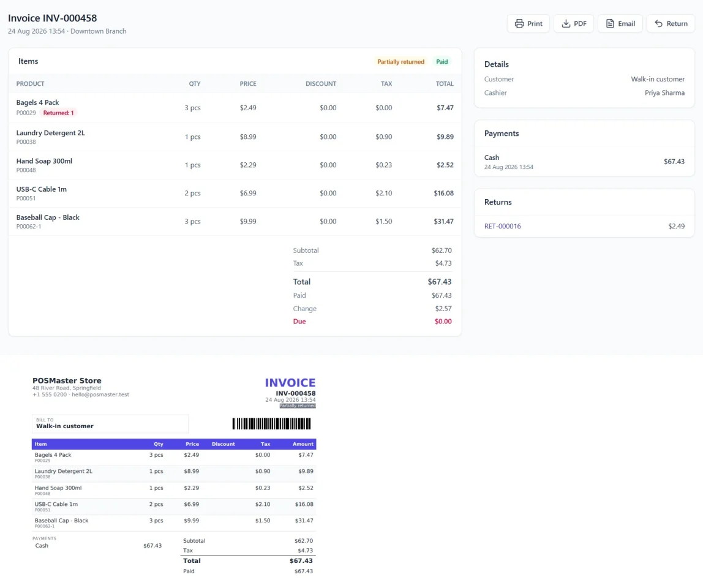Click Total $67.43 in invoice preview
The height and width of the screenshot is (588, 703).
pos(248,560)
